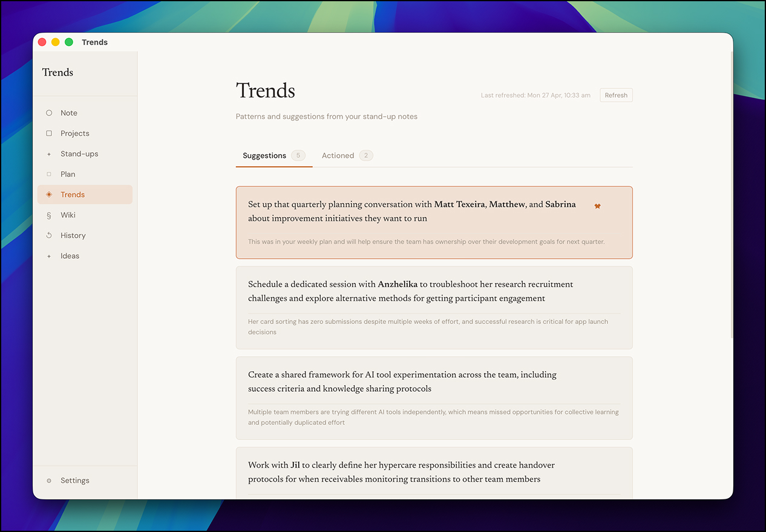Click the orange icon on highlighted suggestion
The width and height of the screenshot is (766, 532).
coord(597,206)
